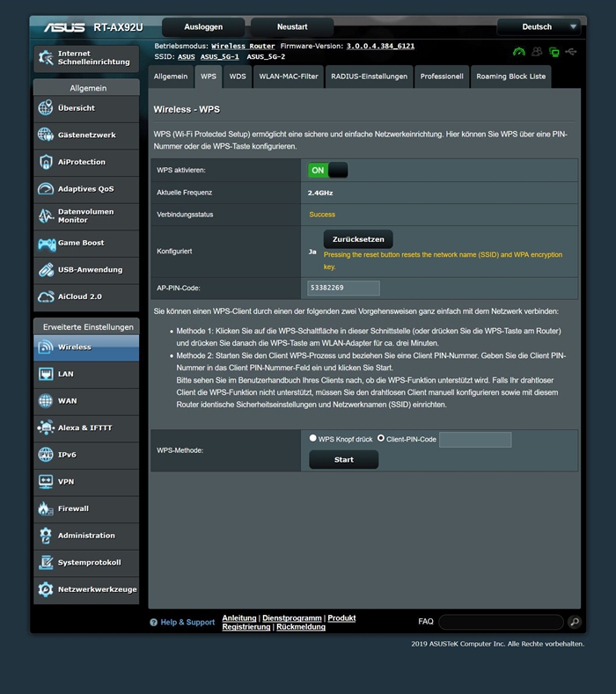This screenshot has height=694, width=616.
Task: Click the ASUS_5G-2 SSID text
Action: pos(266,56)
